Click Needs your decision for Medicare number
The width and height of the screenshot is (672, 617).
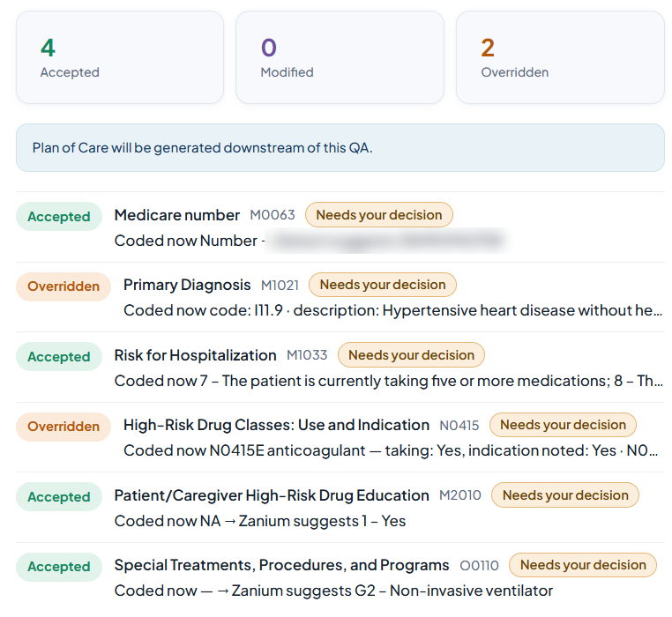tap(379, 215)
